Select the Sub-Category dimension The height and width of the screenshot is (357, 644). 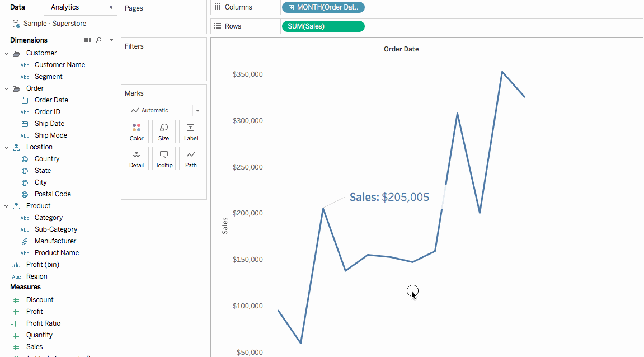point(56,229)
